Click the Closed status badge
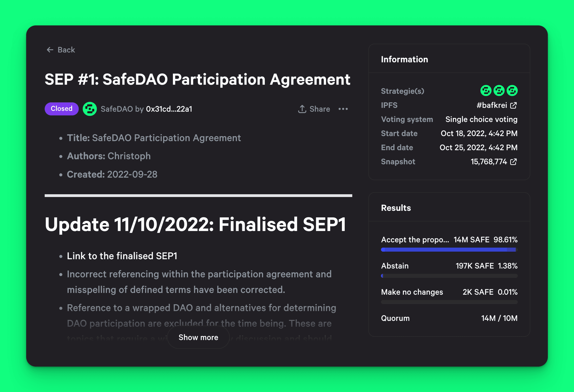 (62, 109)
